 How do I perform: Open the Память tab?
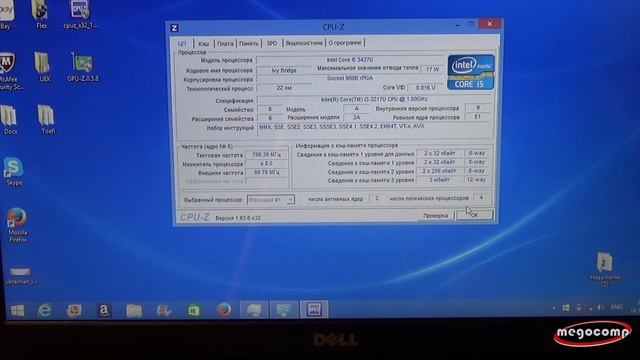pos(249,43)
